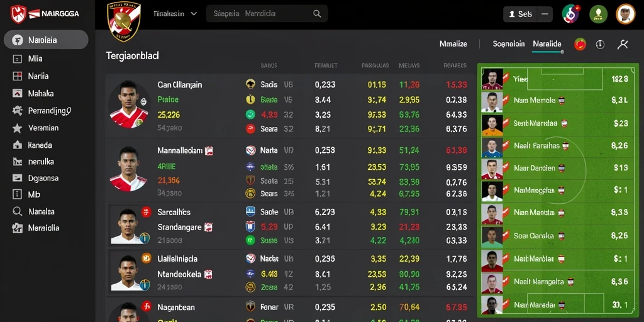This screenshot has height=322, width=644.
Task: Click the club crest logo in header
Action: point(124,21)
